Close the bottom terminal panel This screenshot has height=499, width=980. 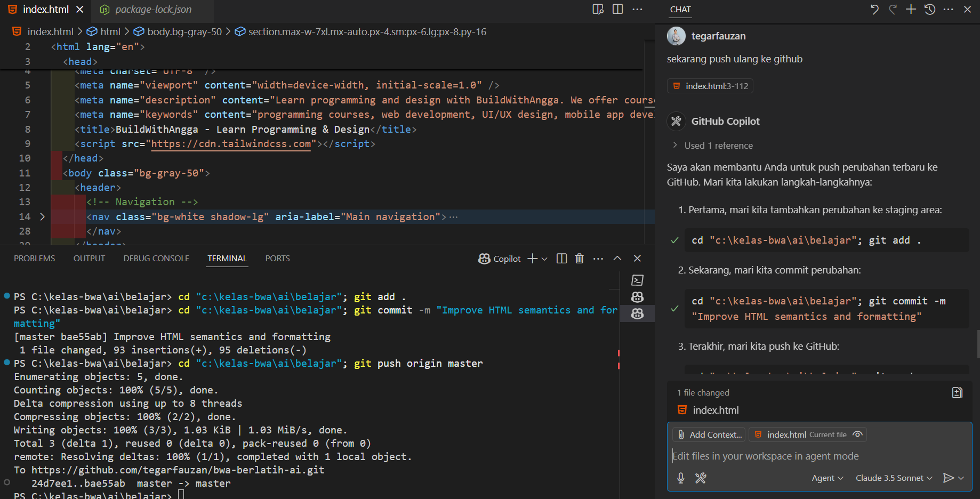[637, 259]
